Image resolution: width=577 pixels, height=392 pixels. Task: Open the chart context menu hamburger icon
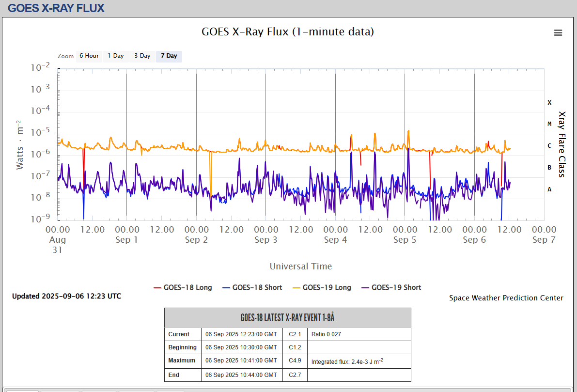(558, 33)
